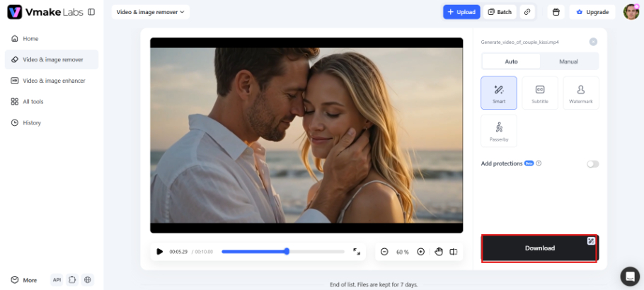Toggle the Add protections switch
Screen dimensions: 644x290
(x=592, y=164)
